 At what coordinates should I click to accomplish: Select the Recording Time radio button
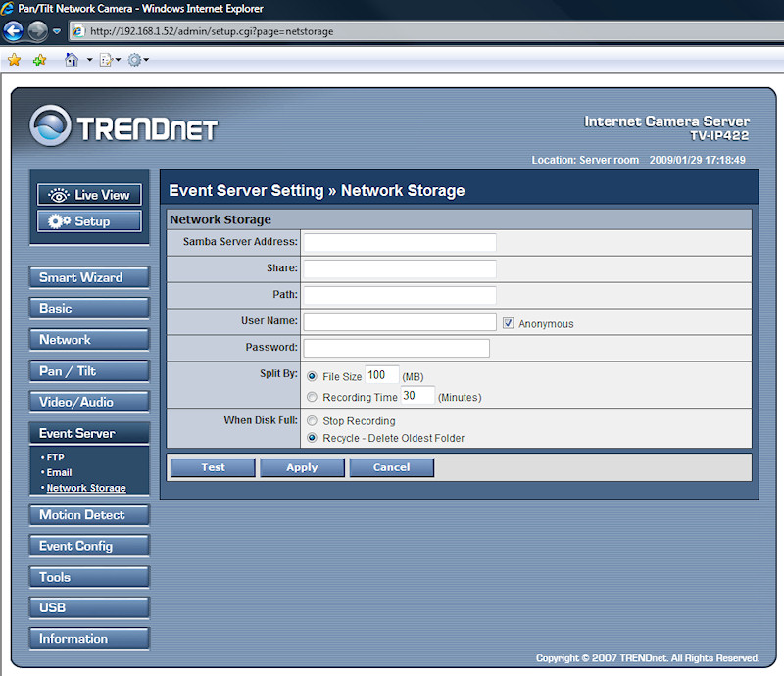coord(312,397)
